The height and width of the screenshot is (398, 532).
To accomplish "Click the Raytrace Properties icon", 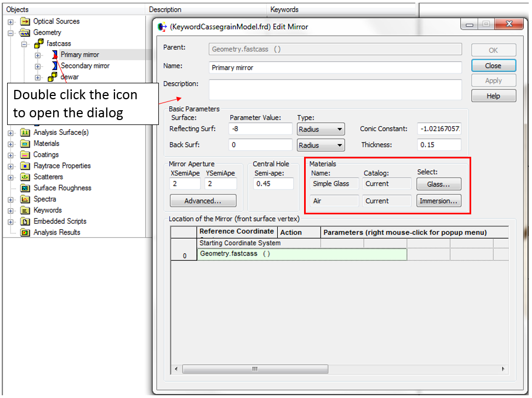I will coord(25,166).
